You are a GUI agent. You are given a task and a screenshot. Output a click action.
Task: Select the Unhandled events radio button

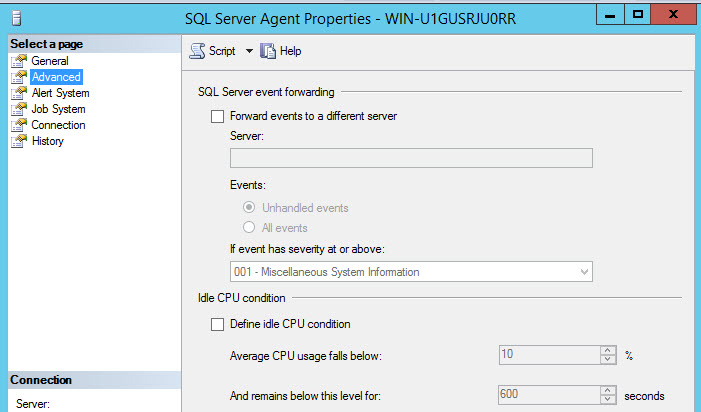click(250, 208)
